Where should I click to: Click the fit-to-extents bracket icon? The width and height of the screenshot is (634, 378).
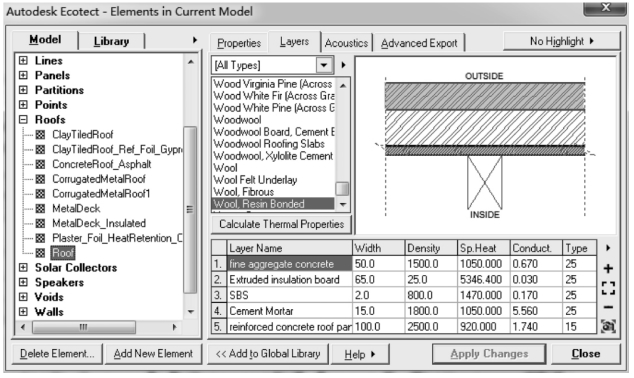coord(608,288)
